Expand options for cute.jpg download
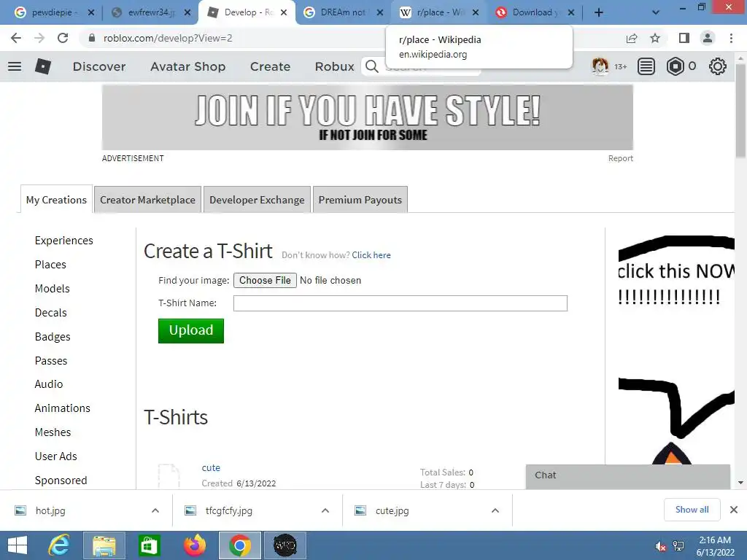 click(495, 510)
